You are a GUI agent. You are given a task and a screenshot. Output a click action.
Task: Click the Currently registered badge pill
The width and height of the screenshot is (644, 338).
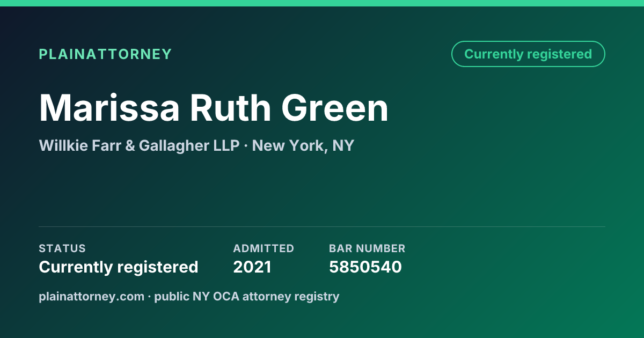[528, 54]
